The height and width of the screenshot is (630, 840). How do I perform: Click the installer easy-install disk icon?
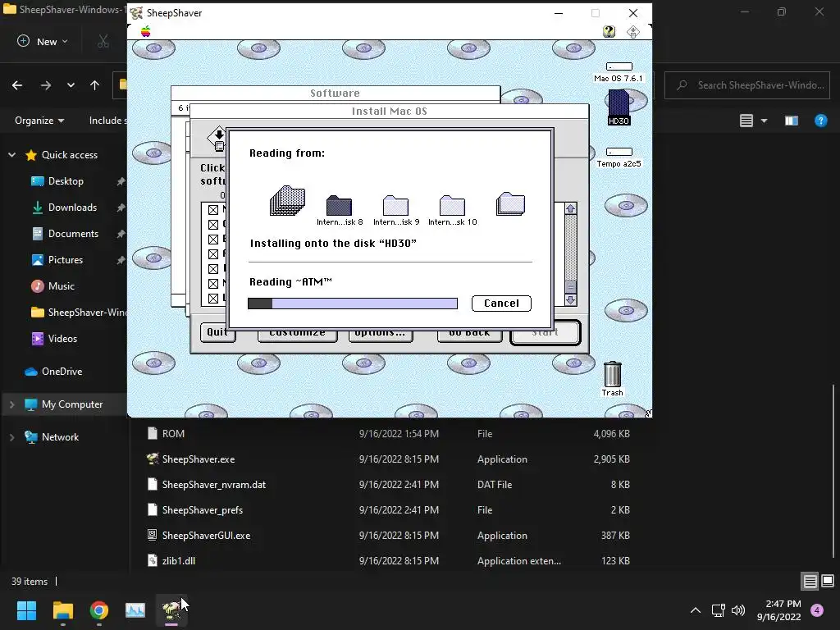[217, 139]
